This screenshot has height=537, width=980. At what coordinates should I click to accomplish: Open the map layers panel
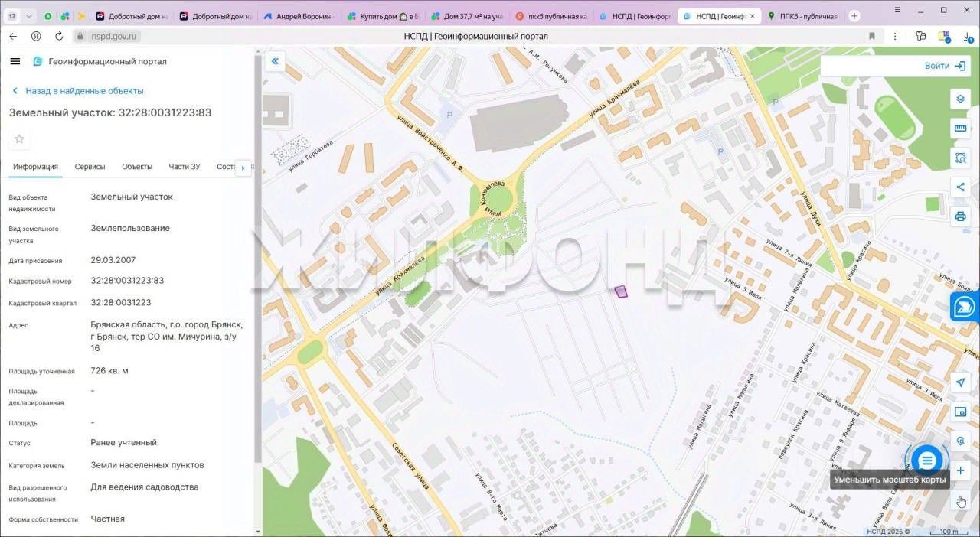pyautogui.click(x=960, y=99)
